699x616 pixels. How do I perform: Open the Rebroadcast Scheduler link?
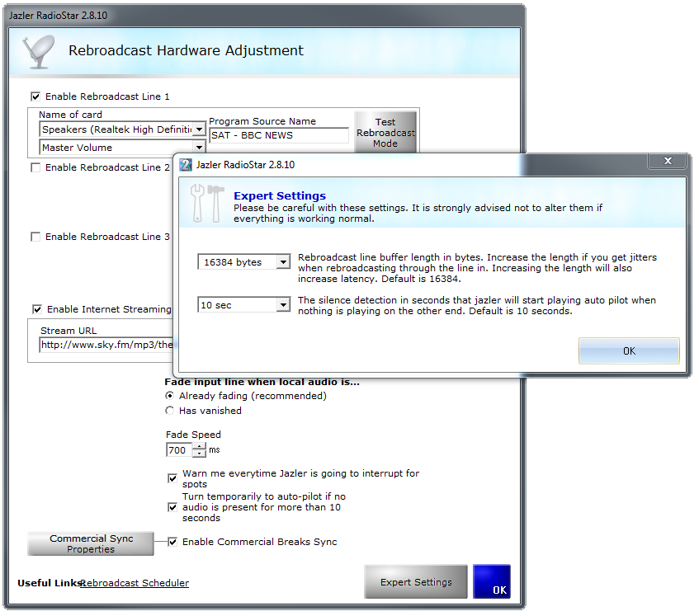pyautogui.click(x=135, y=583)
